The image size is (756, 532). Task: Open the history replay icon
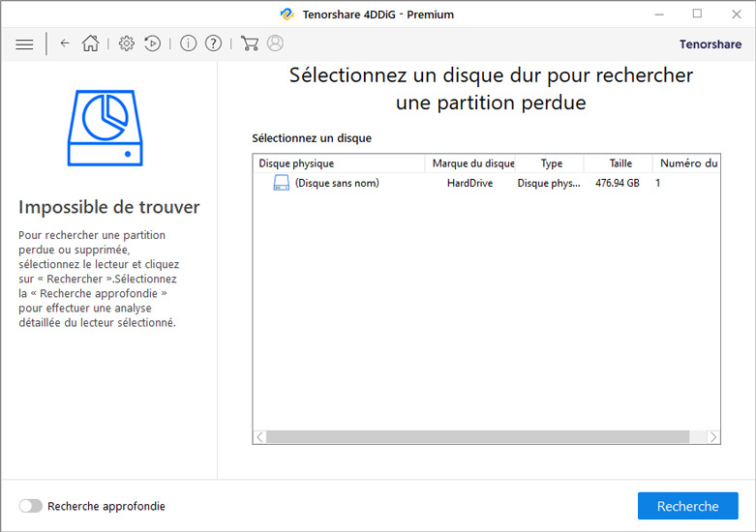(152, 44)
